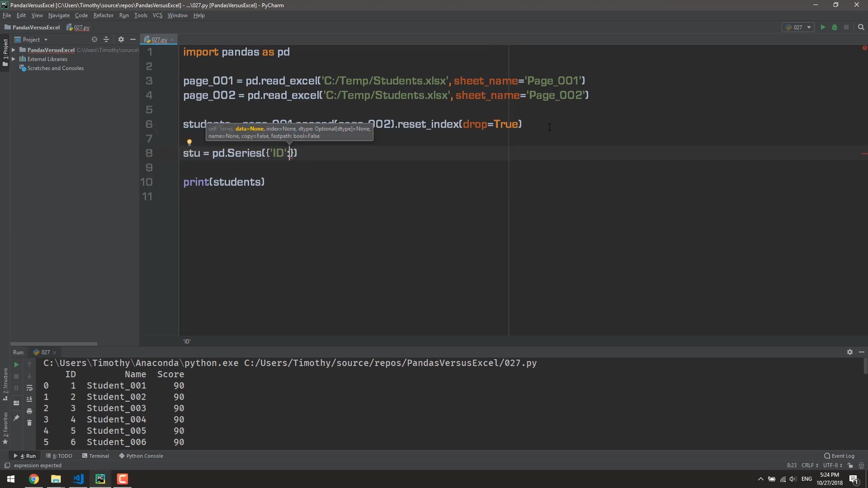Viewport: 868px width, 488px height.
Task: Toggle 7: Structure side tab
Action: point(5,385)
